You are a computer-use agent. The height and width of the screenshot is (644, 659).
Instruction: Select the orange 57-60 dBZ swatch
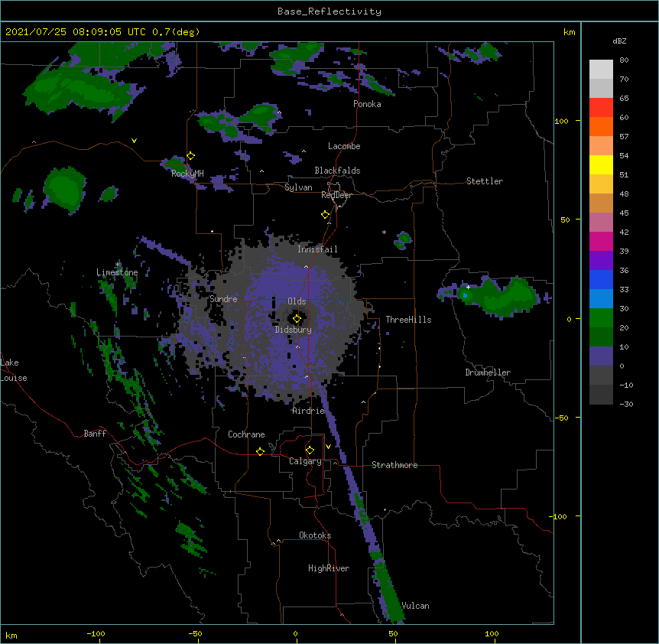tap(601, 126)
